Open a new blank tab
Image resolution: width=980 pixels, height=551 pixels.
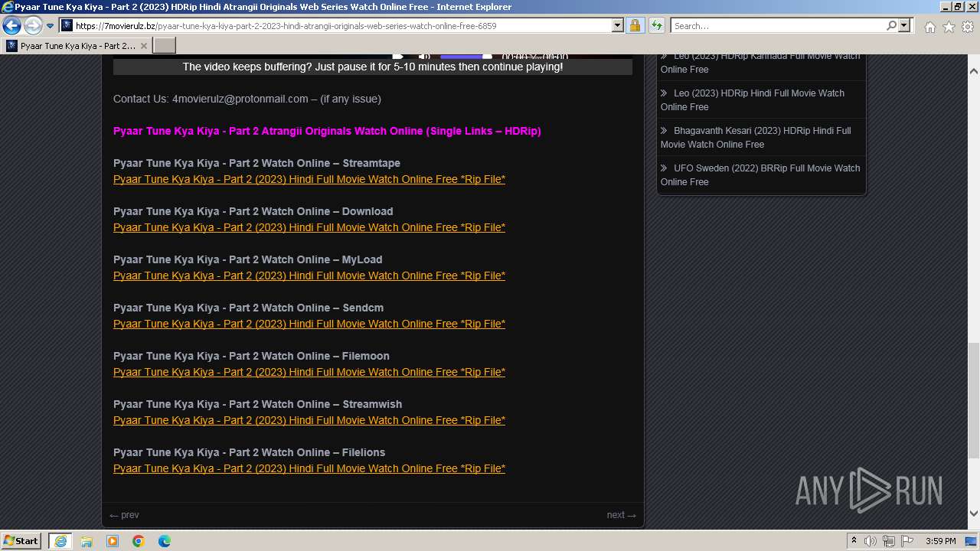tap(165, 46)
